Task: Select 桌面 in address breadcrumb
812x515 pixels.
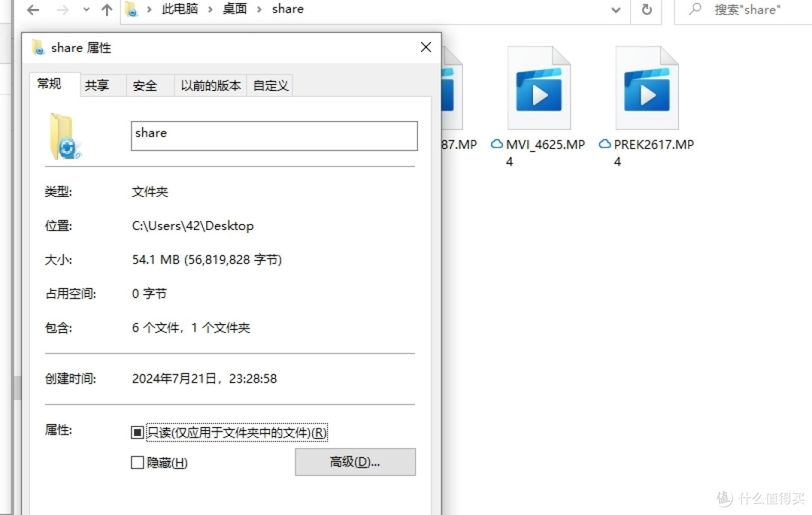Action: coord(235,9)
